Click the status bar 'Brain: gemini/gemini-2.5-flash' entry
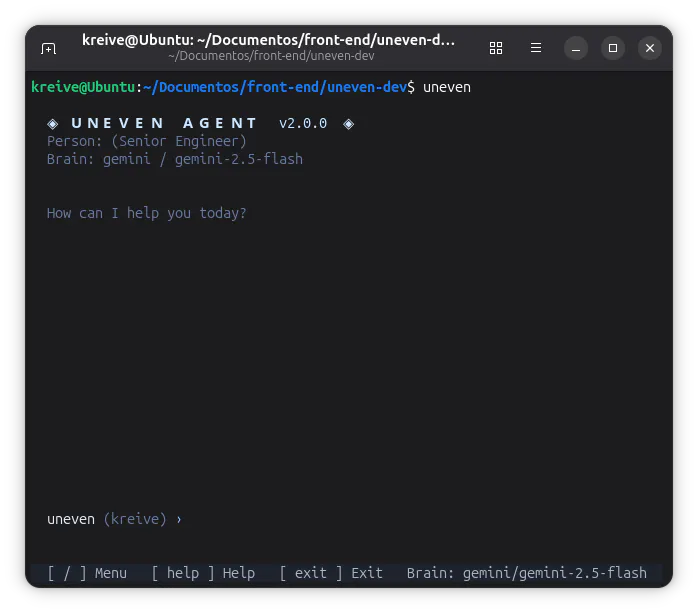 (527, 573)
